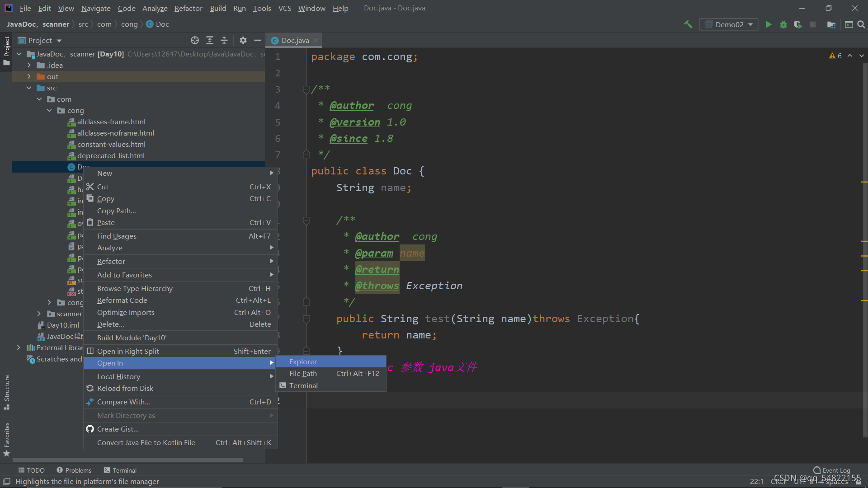Choose Reformat Code from context menu
This screenshot has width=868, height=488.
coord(180,300)
